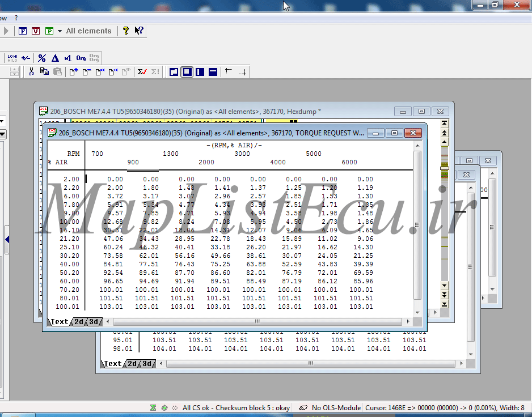
Task: Switch torque request map to 3d tab
Action: point(94,322)
